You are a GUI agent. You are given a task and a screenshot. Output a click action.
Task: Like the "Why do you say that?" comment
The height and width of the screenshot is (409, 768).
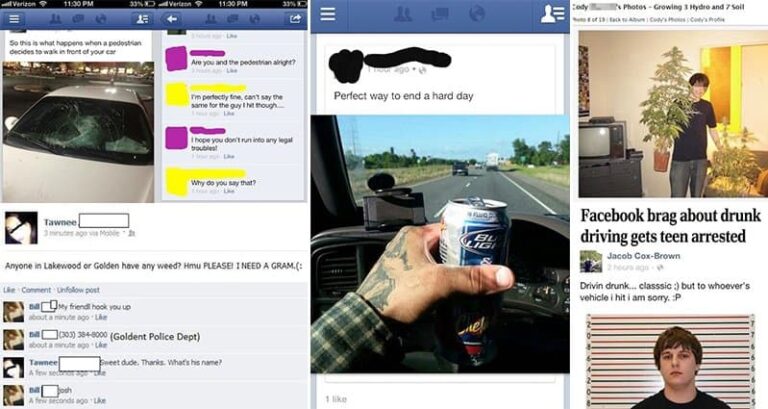[230, 191]
